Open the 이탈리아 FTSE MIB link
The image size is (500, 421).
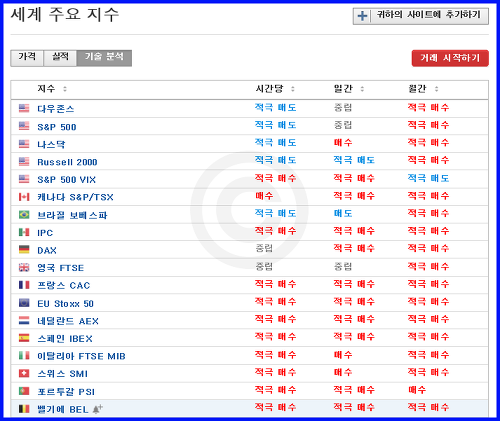(81, 356)
